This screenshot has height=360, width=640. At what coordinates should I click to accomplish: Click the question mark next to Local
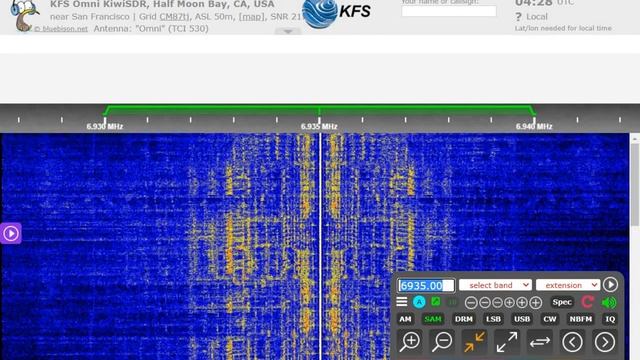(x=518, y=17)
